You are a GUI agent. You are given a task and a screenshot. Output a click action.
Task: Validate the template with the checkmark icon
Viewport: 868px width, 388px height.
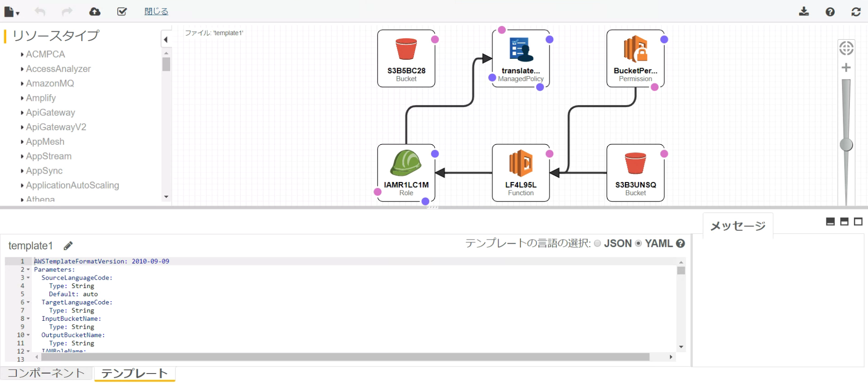click(x=122, y=12)
